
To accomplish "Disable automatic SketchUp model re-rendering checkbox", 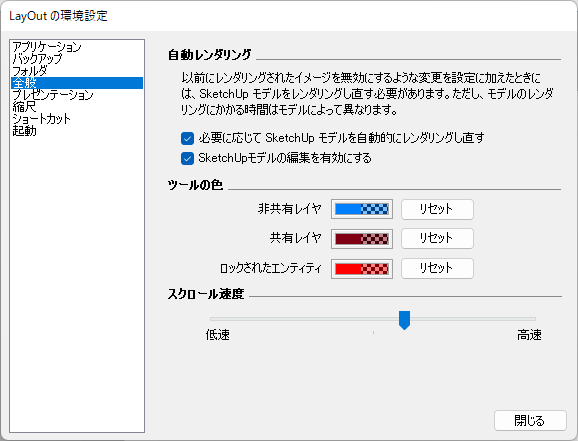I will (187, 138).
